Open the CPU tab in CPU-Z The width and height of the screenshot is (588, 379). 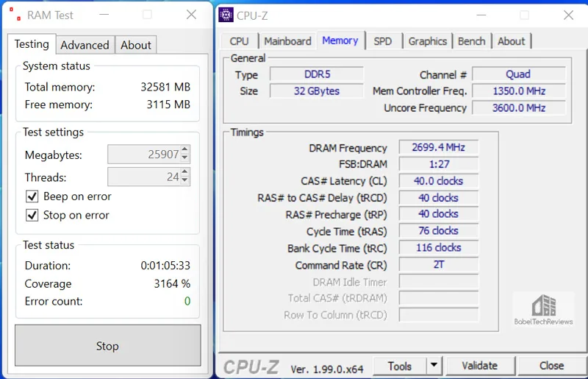240,41
